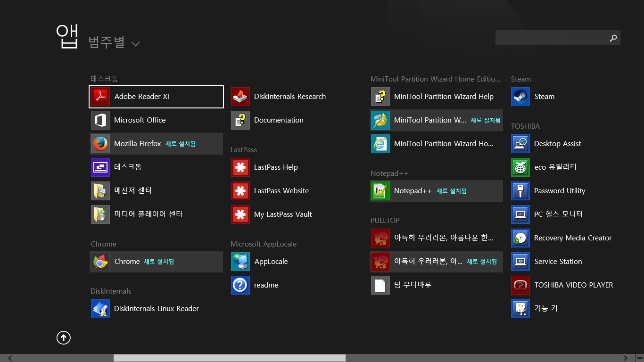Select the Steam category header
644x362 pixels.
(x=521, y=79)
